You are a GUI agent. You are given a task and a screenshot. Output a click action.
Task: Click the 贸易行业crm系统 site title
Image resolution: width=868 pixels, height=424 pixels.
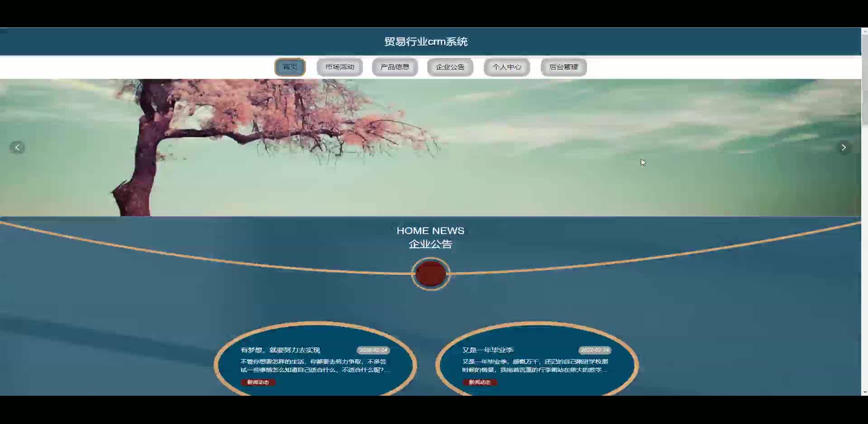[426, 42]
